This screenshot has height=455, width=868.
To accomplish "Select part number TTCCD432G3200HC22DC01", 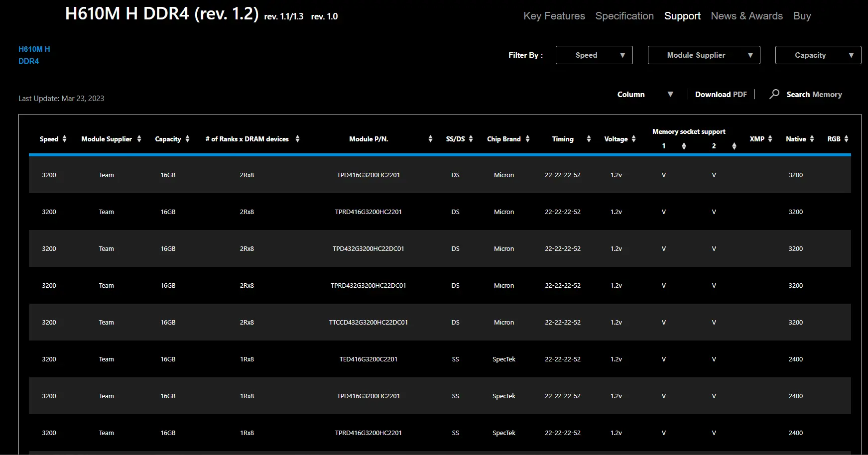I will pyautogui.click(x=369, y=322).
